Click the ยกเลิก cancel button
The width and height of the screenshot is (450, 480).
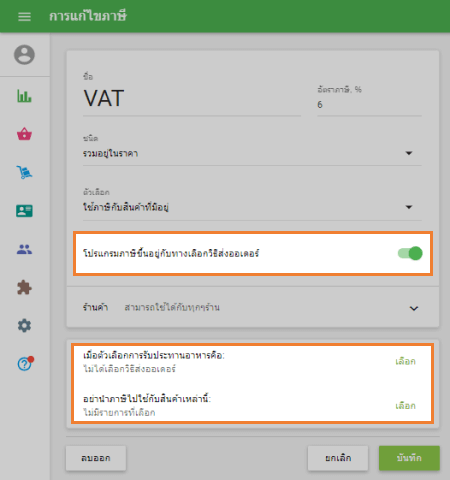pos(338,458)
